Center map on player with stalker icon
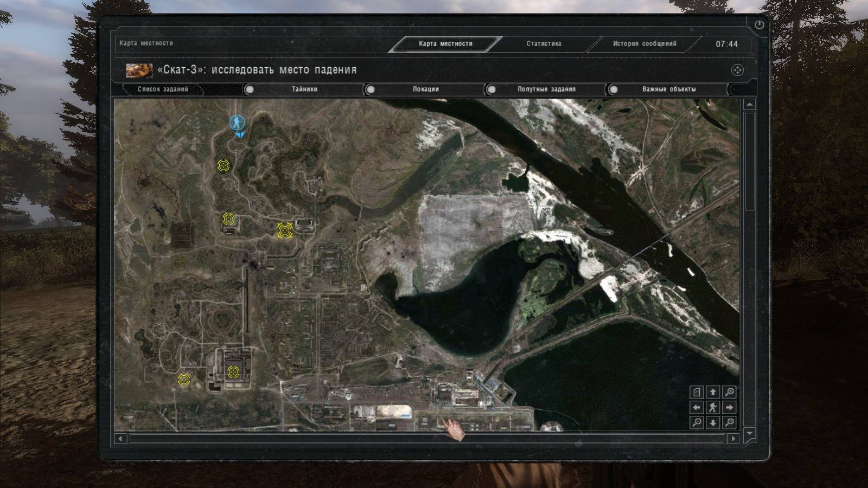This screenshot has width=868, height=488. [713, 407]
